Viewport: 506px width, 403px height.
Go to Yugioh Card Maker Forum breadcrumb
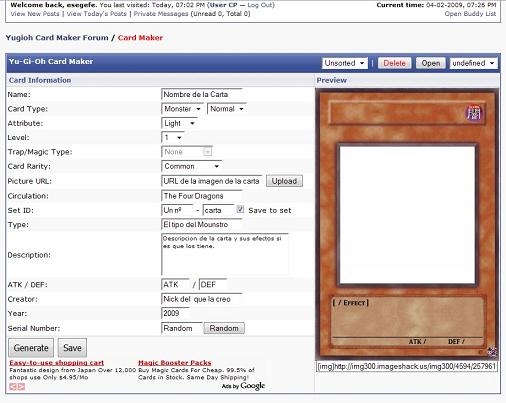[57, 38]
